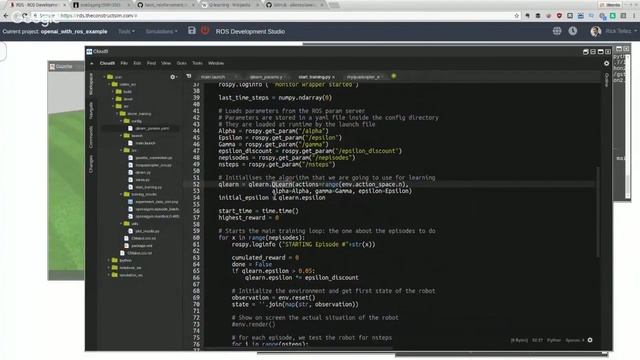Viewport: 640px width, 360px height.
Task: Click the tab list icon left of editor tabs
Action: [189, 76]
